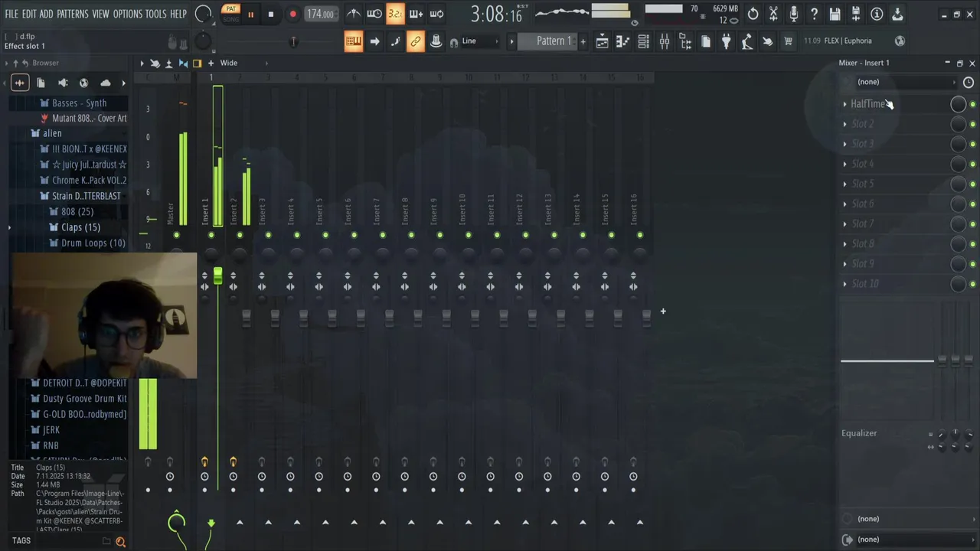The image size is (980, 551).
Task: Click the mixer latency clock icon
Action: (x=969, y=82)
